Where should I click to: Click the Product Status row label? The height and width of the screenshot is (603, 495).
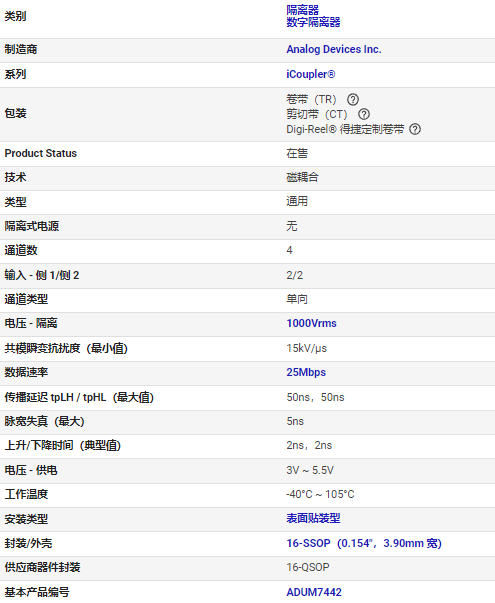pos(41,153)
